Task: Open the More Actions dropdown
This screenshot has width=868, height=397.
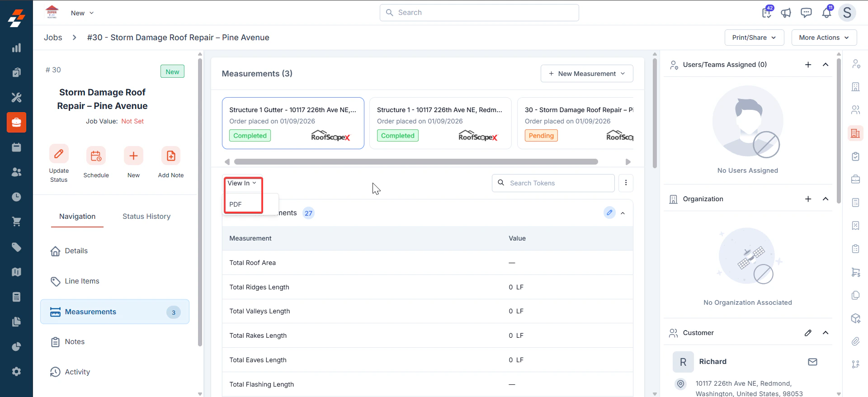Action: [824, 38]
